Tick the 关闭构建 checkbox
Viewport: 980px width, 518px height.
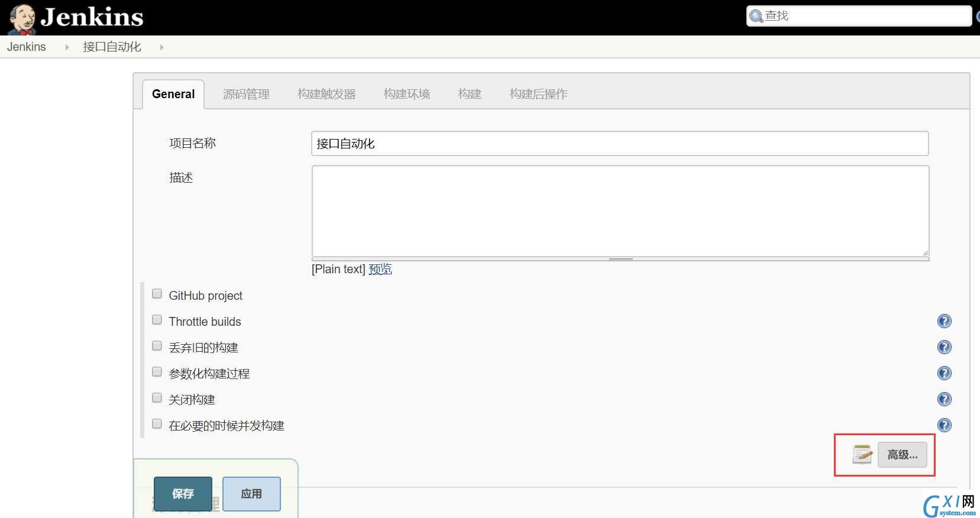(x=157, y=398)
